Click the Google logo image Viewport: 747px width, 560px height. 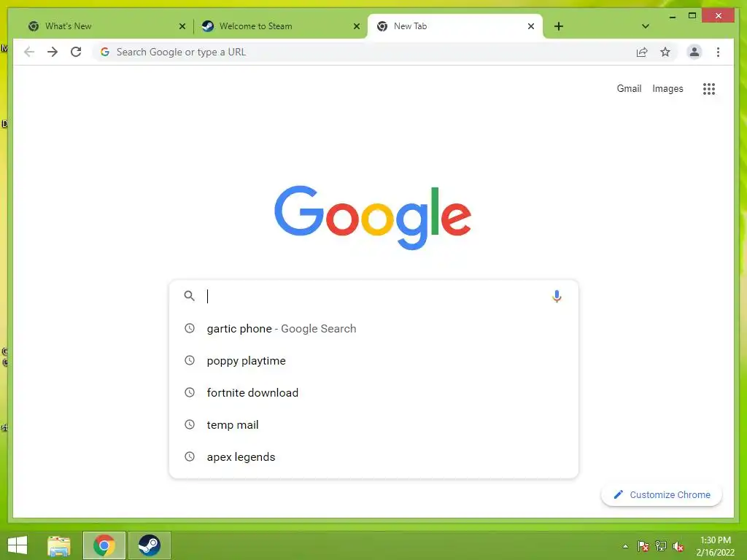373,217
